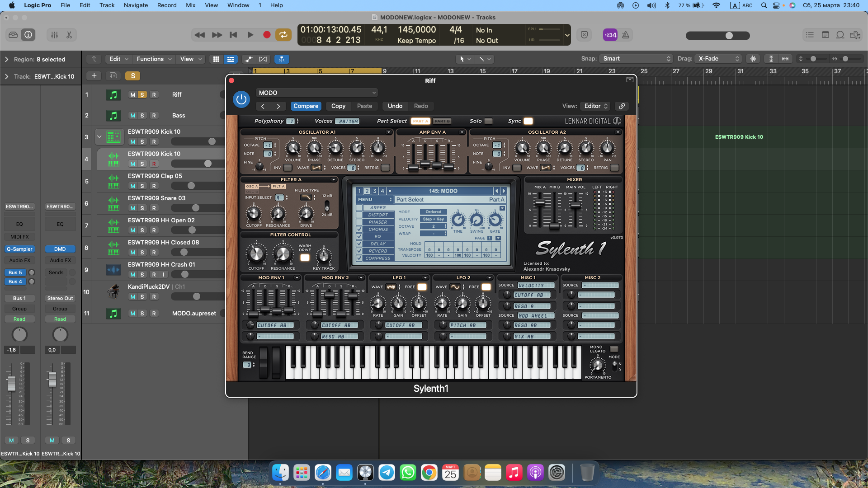The image size is (868, 488).
Task: Click the plugin Undo button
Action: [x=395, y=106]
